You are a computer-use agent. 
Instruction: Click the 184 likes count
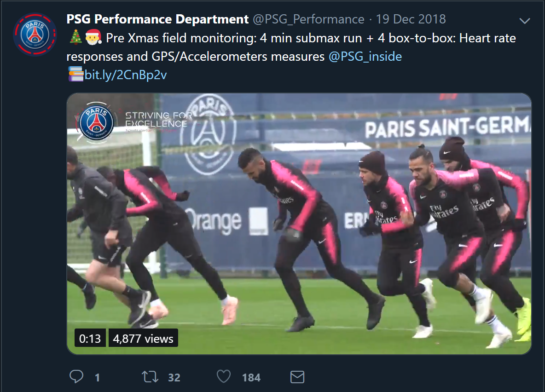pyautogui.click(x=251, y=377)
